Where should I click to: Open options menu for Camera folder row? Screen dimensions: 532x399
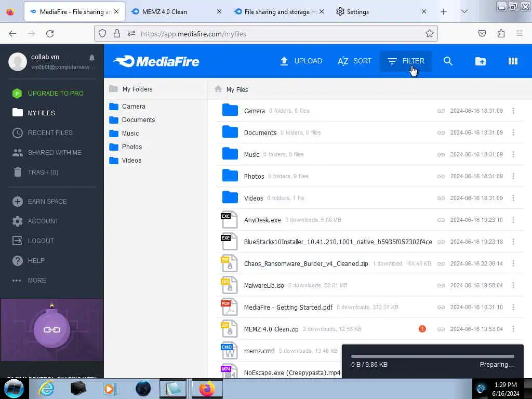[x=513, y=111]
